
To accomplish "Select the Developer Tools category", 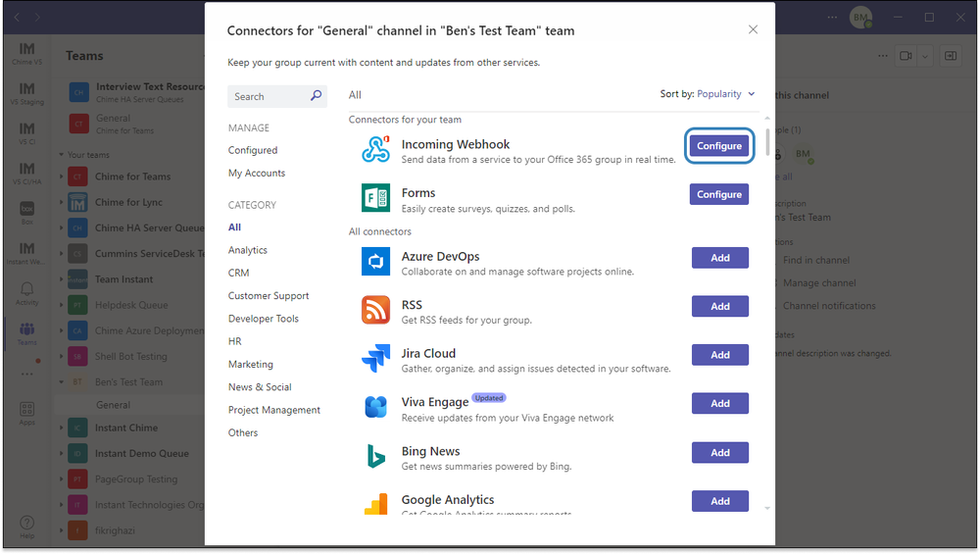I will (x=263, y=319).
